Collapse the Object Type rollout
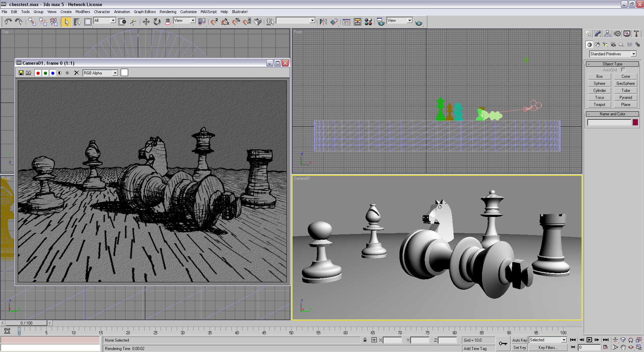 (x=612, y=64)
